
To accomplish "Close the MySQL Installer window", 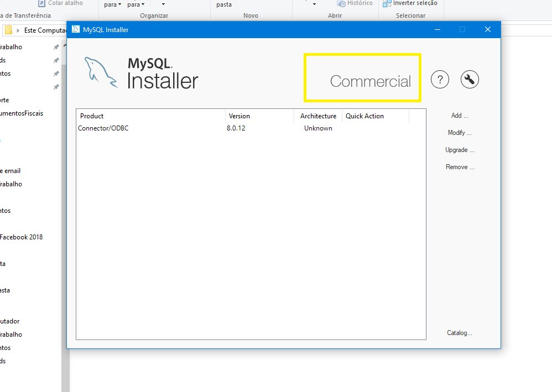I will [488, 29].
